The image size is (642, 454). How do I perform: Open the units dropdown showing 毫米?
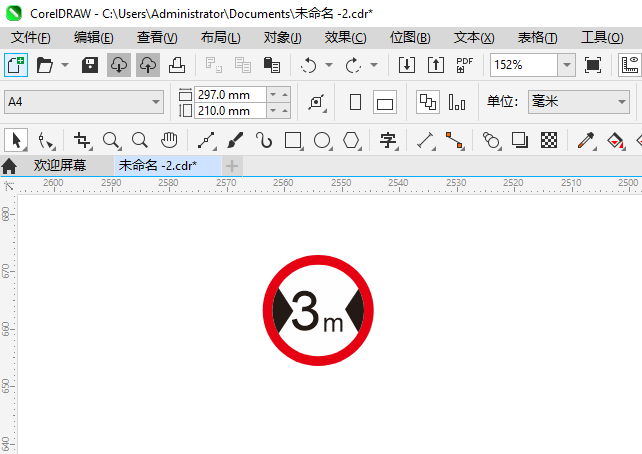click(x=579, y=102)
